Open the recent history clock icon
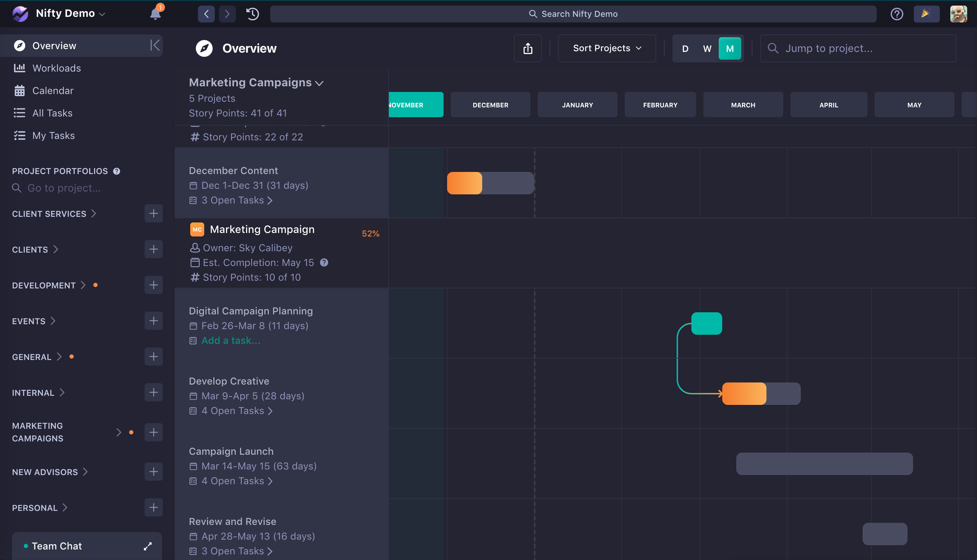 (252, 14)
